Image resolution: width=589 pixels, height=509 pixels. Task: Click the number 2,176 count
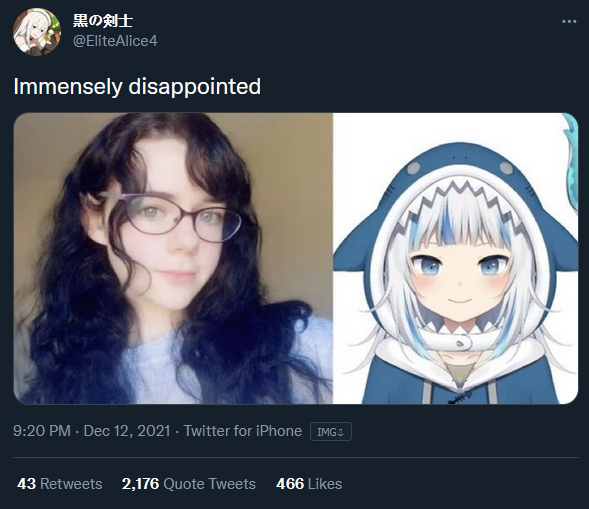[140, 484]
